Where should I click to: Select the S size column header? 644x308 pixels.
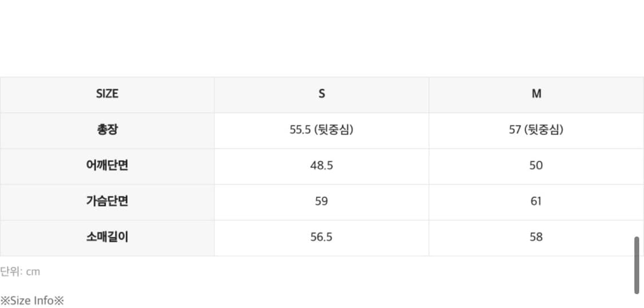pos(321,94)
